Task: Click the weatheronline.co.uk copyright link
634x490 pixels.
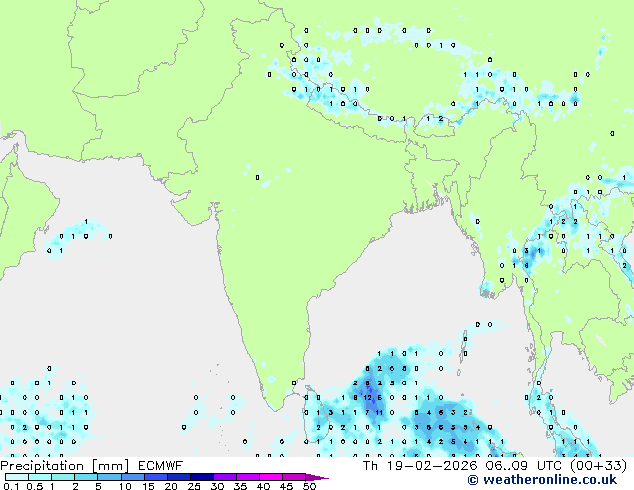Action: pos(542,480)
